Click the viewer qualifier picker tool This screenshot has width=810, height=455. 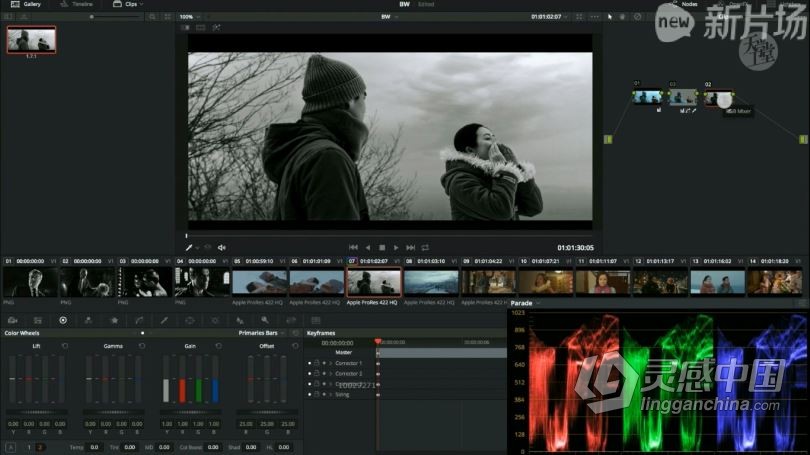[189, 248]
